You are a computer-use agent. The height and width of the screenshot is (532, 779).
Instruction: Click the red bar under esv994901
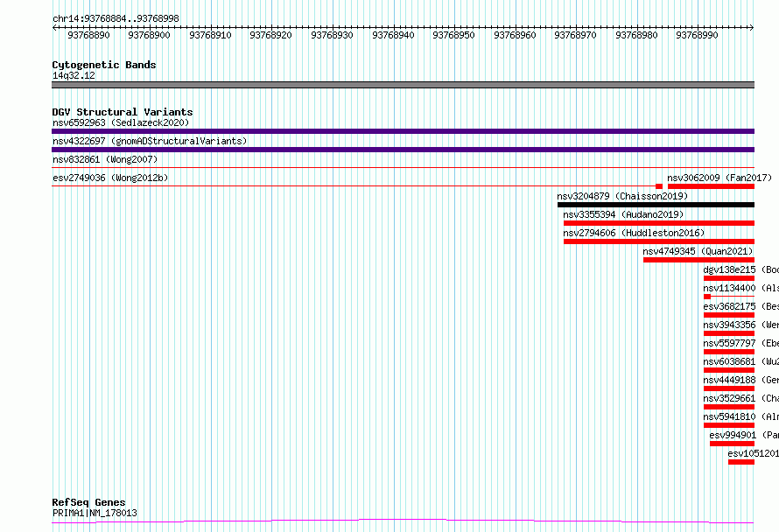[x=733, y=444]
